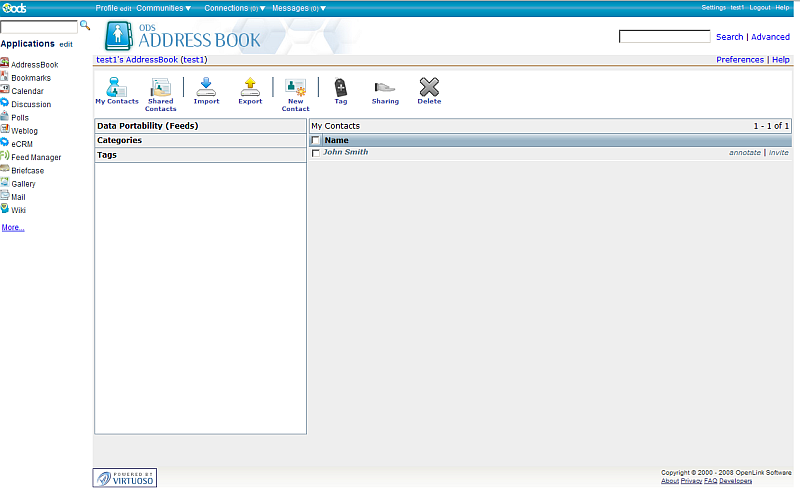
Task: Check the John Smith contact checkbox
Action: [316, 153]
